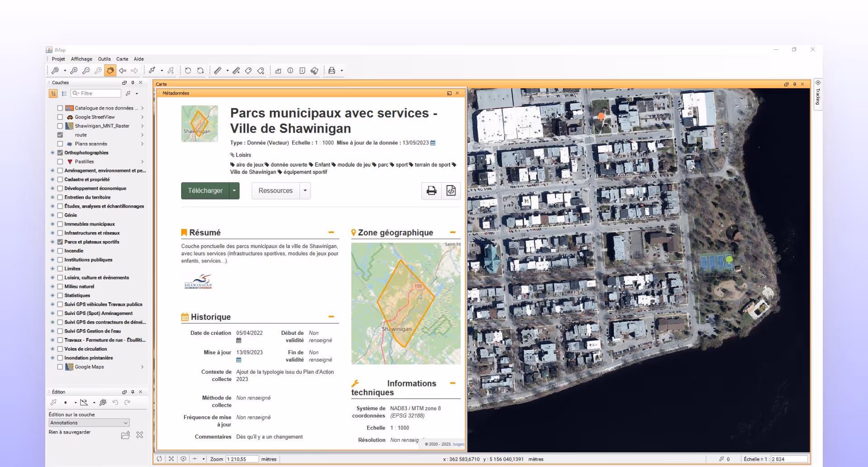
Task: Click the Zone géographique map preview
Action: [x=406, y=304]
